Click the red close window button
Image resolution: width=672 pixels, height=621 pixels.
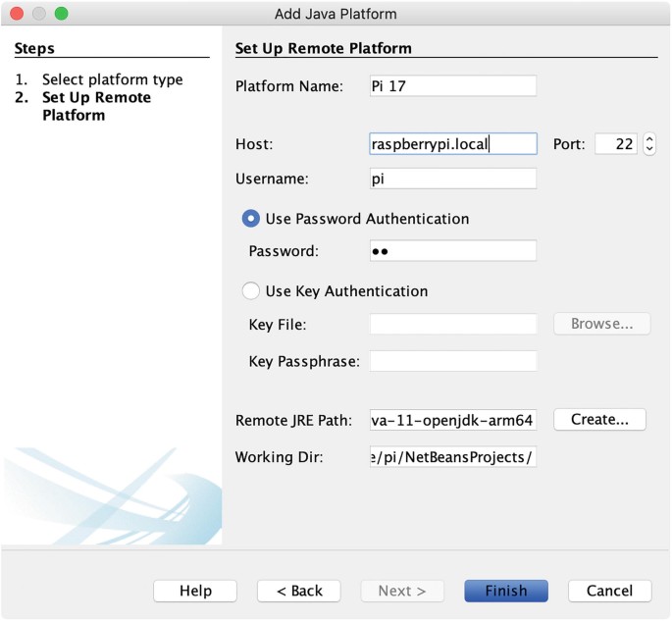tap(17, 14)
